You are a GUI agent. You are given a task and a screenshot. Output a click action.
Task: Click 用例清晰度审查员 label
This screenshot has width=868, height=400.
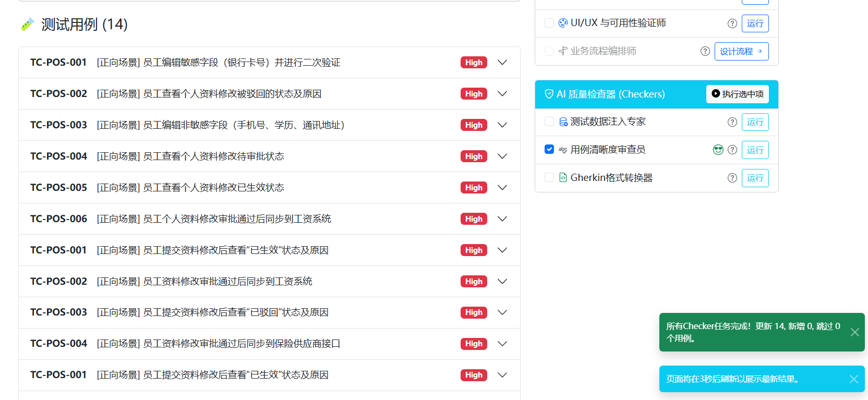click(608, 150)
